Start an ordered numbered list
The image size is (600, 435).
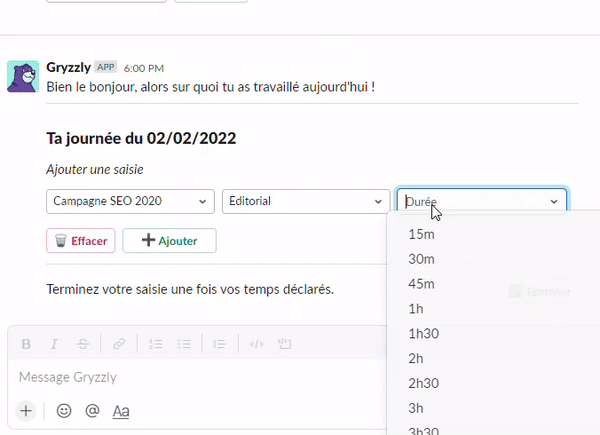(156, 344)
